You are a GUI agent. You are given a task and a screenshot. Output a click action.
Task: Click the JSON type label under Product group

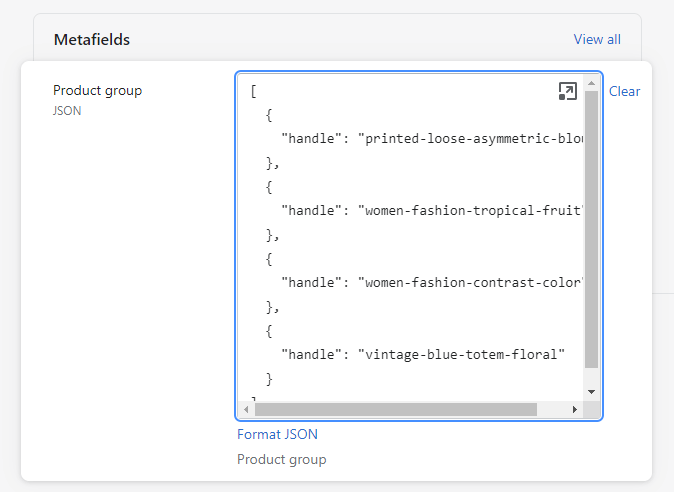point(67,111)
